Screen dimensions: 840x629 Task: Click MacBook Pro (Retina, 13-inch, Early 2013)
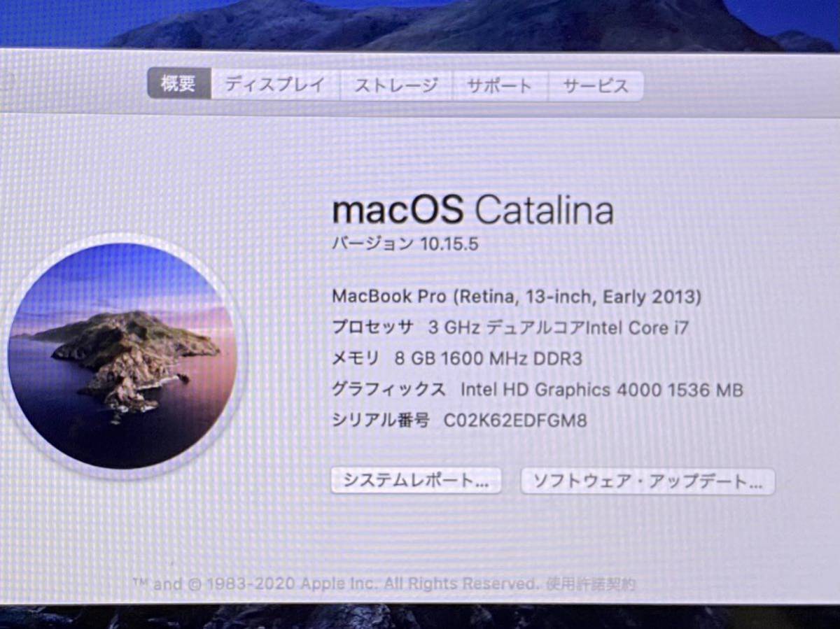(517, 296)
